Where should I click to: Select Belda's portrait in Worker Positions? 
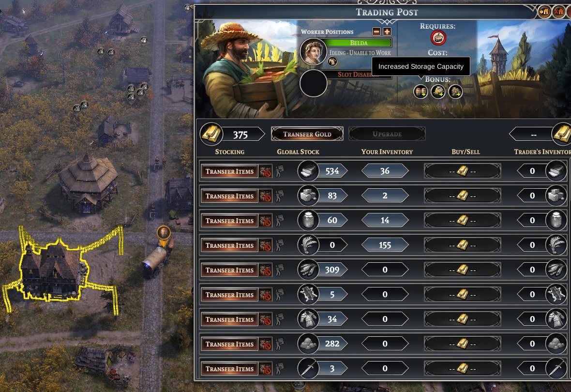tap(313, 51)
